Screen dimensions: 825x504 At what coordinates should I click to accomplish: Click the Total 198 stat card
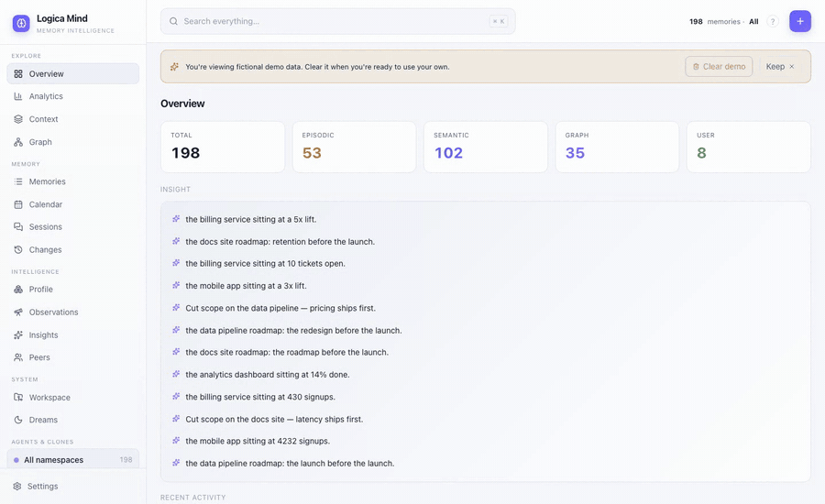click(223, 147)
